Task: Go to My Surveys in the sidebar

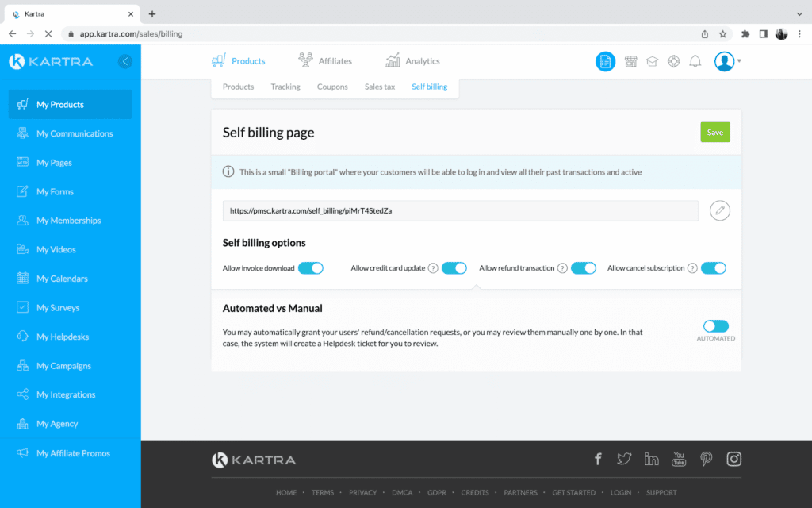Action: [71, 307]
